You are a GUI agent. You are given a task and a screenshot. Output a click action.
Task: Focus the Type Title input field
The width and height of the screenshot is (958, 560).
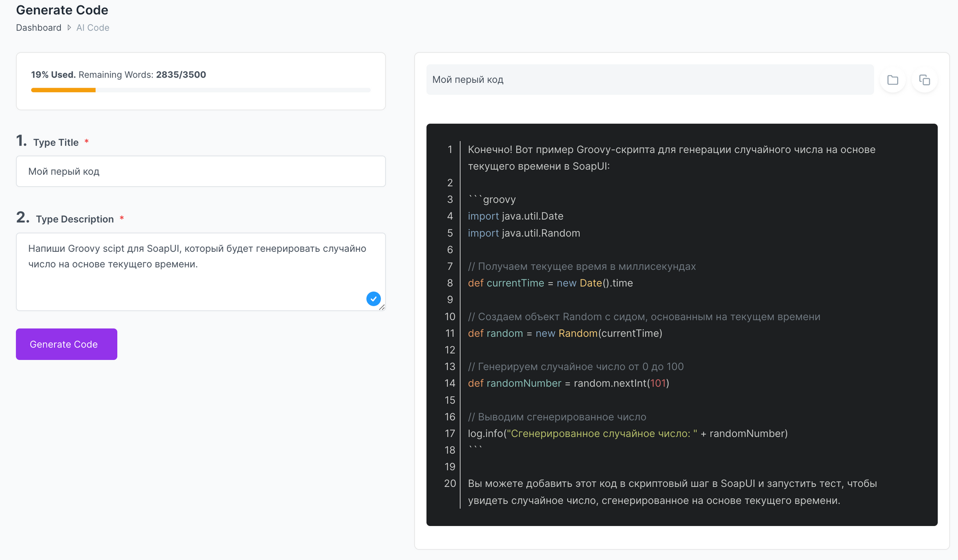pyautogui.click(x=201, y=171)
